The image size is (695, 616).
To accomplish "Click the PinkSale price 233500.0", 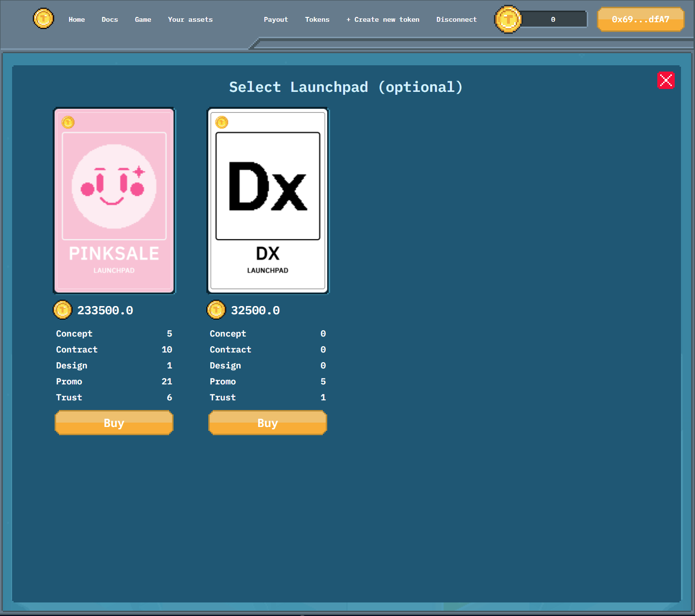I will pos(105,310).
